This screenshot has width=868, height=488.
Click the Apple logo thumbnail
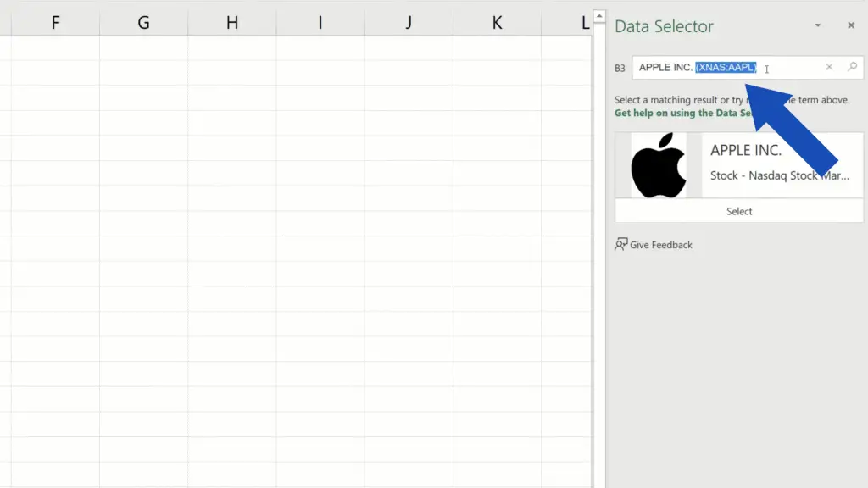(658, 165)
